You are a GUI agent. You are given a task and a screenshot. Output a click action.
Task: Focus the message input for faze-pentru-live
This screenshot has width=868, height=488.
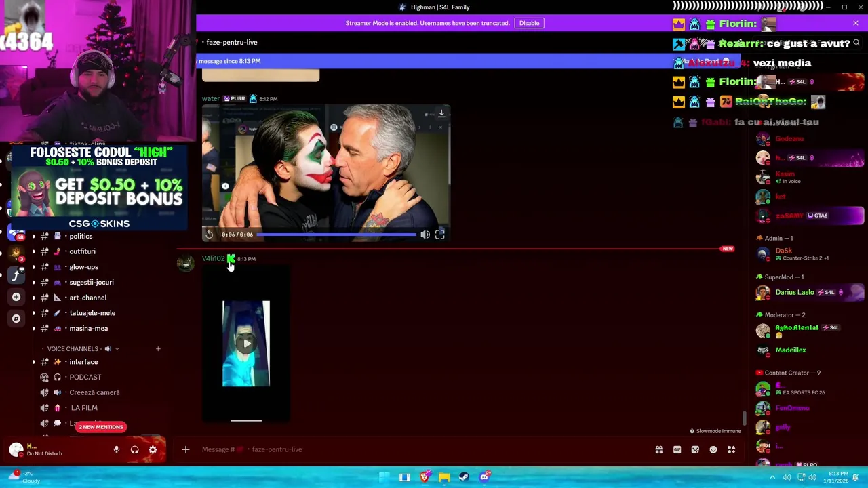pyautogui.click(x=420, y=449)
